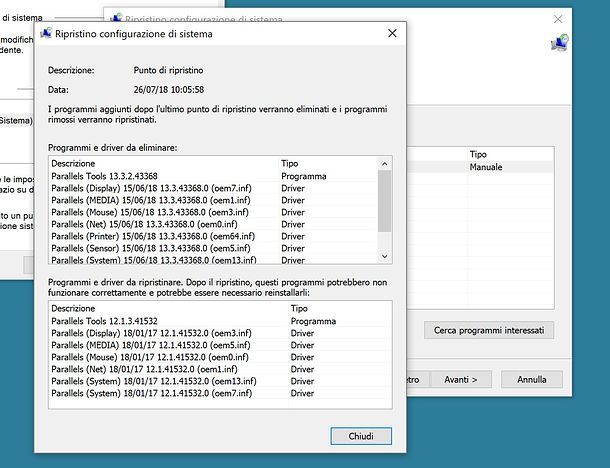Select Parallels (Printer) 15/06/18 oem64.inf row
The image size is (610, 468).
(214, 237)
